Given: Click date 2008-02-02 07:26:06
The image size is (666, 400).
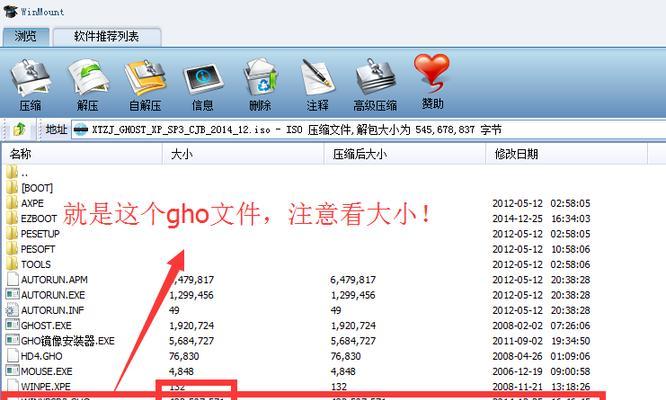Looking at the screenshot, I should pyautogui.click(x=541, y=325).
